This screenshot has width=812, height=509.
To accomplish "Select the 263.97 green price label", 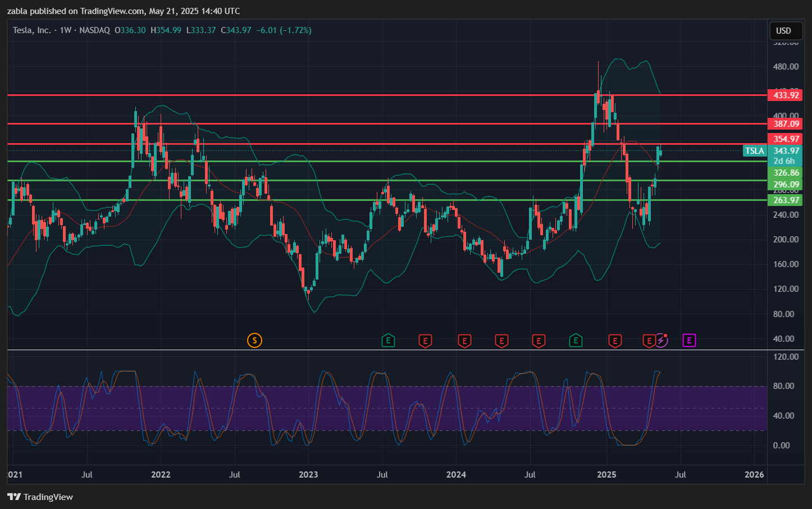I will [785, 200].
